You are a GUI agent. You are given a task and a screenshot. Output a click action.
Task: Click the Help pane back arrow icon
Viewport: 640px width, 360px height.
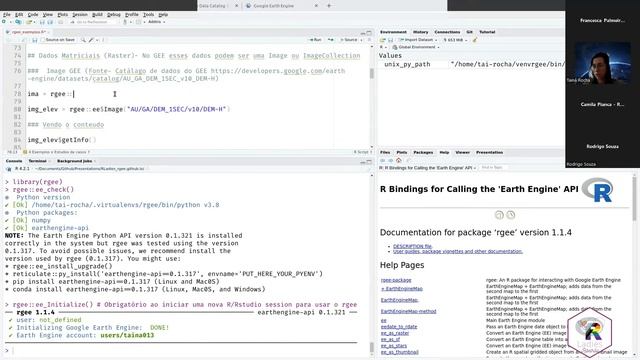pos(382,160)
